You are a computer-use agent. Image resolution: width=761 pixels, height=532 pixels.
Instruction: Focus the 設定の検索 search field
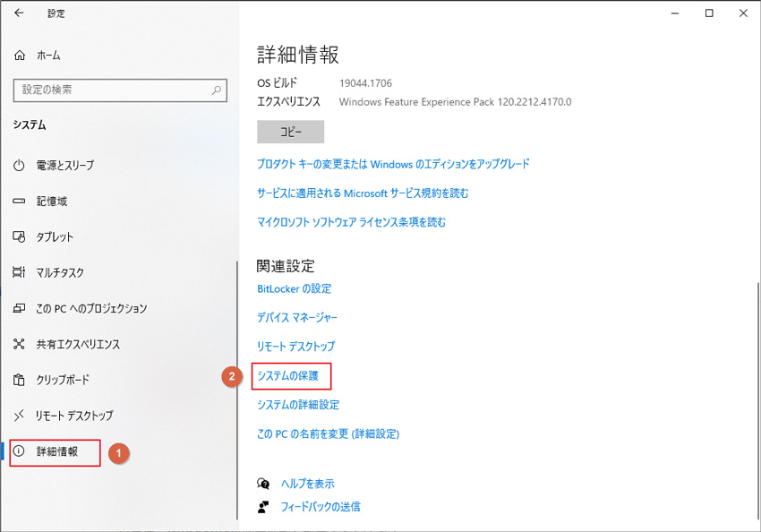point(120,90)
